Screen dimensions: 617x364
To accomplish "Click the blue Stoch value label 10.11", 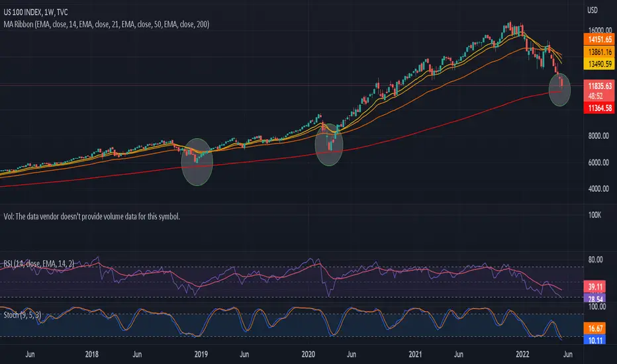I will pos(596,340).
